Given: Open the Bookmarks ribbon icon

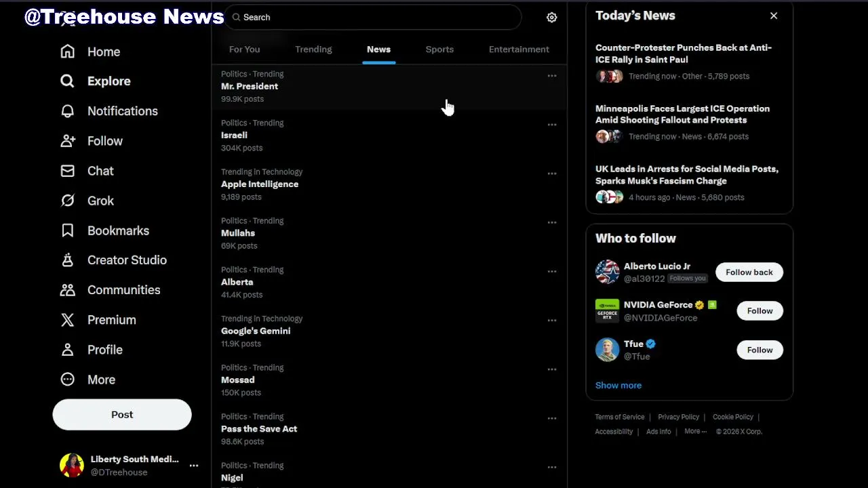Looking at the screenshot, I should tap(67, 230).
